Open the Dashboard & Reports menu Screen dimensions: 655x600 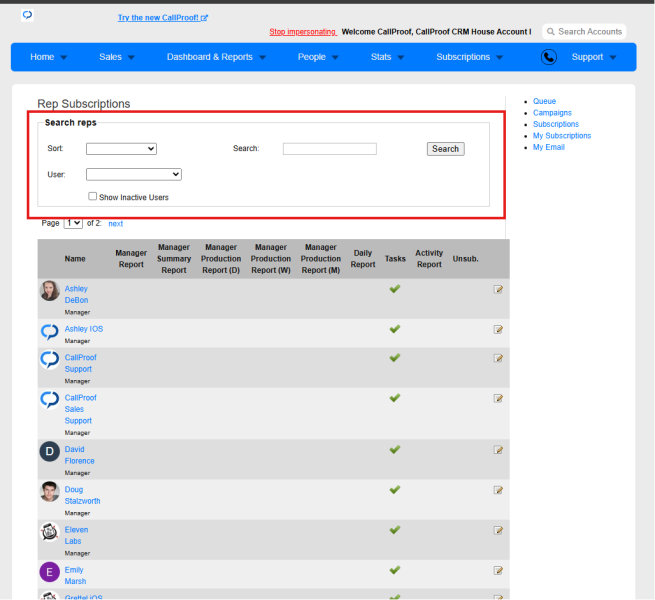point(216,57)
